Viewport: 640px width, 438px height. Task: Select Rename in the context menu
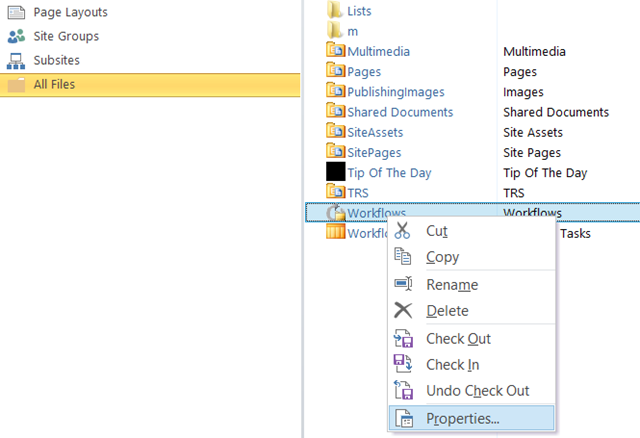[471, 285]
